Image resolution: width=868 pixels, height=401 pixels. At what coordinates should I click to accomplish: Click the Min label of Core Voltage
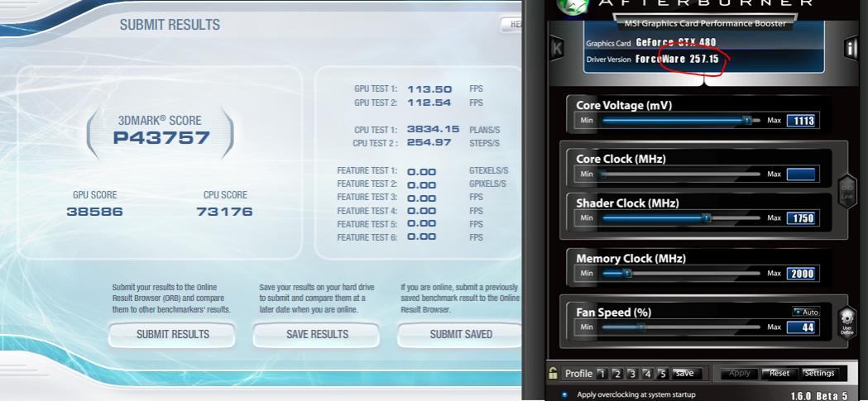pyautogui.click(x=586, y=120)
